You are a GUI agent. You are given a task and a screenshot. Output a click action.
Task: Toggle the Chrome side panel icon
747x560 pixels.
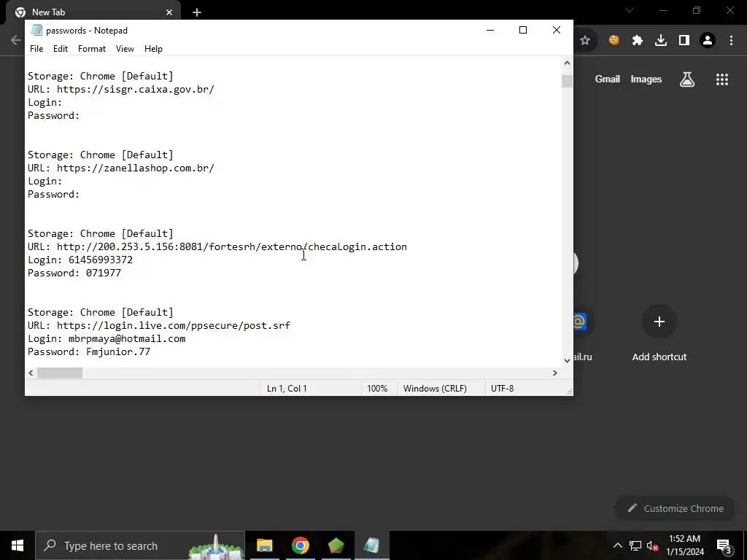tap(684, 41)
